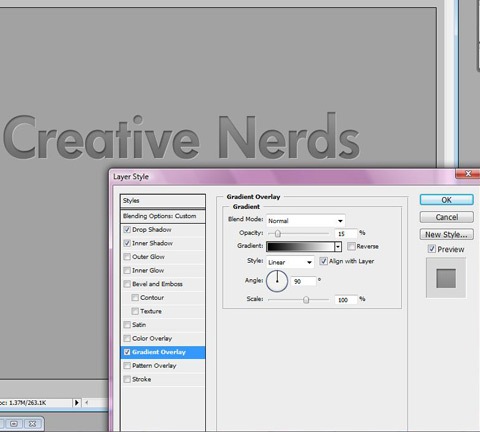Close the Layer Style dialog

coord(468,173)
